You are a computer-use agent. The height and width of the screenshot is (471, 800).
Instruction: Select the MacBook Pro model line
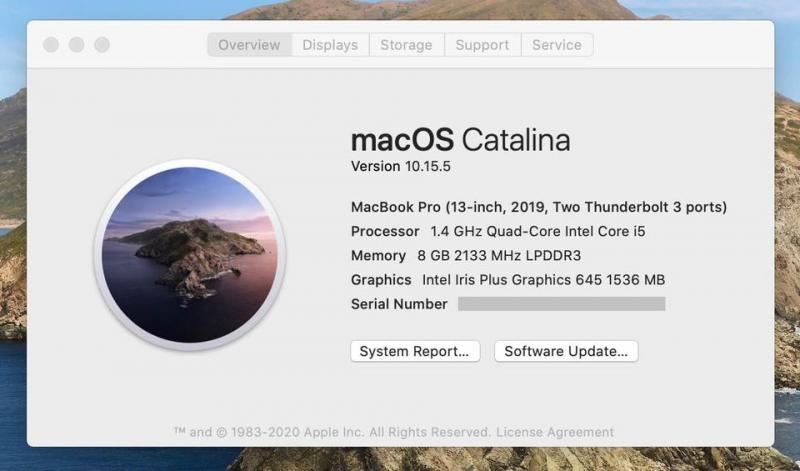(x=539, y=207)
